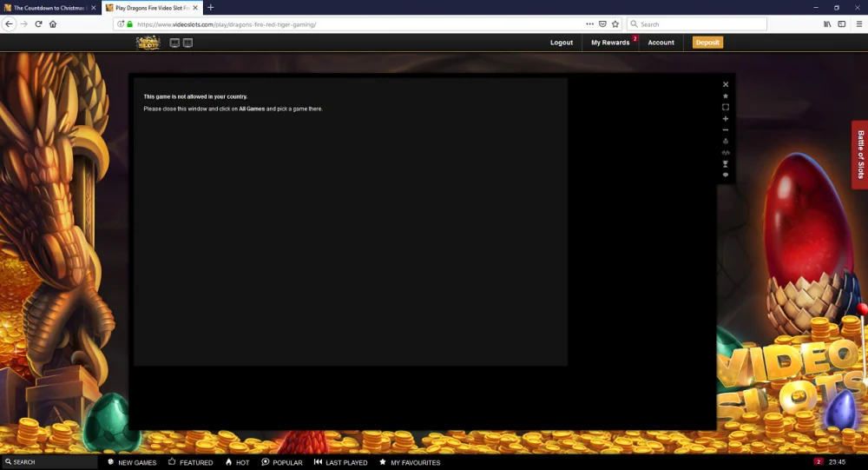The height and width of the screenshot is (470, 868).
Task: Open the SEARCH field in bottom bar
Action: click(x=49, y=461)
